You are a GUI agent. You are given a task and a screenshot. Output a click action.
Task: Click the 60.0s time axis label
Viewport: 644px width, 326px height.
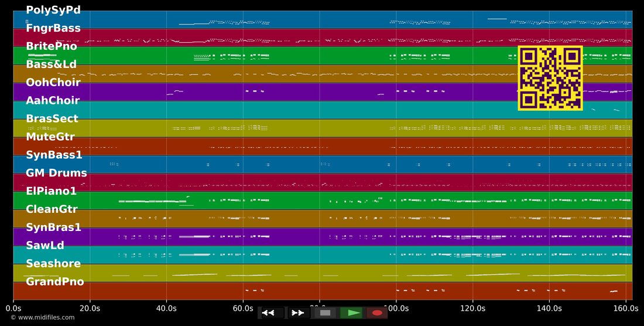pyautogui.click(x=243, y=308)
